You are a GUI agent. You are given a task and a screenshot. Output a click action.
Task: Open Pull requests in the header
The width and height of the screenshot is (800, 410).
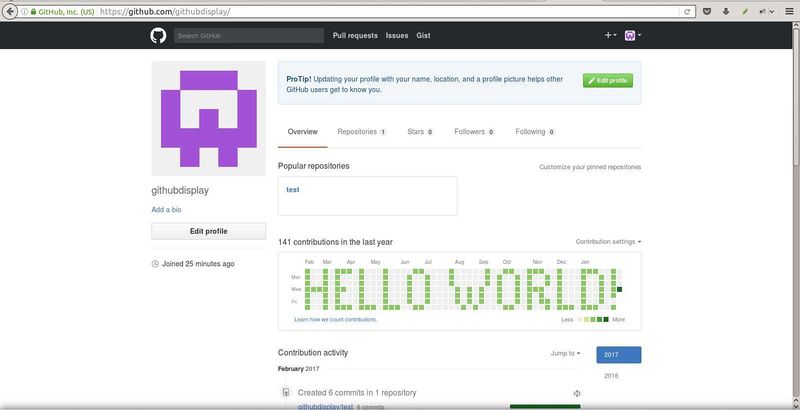point(355,35)
